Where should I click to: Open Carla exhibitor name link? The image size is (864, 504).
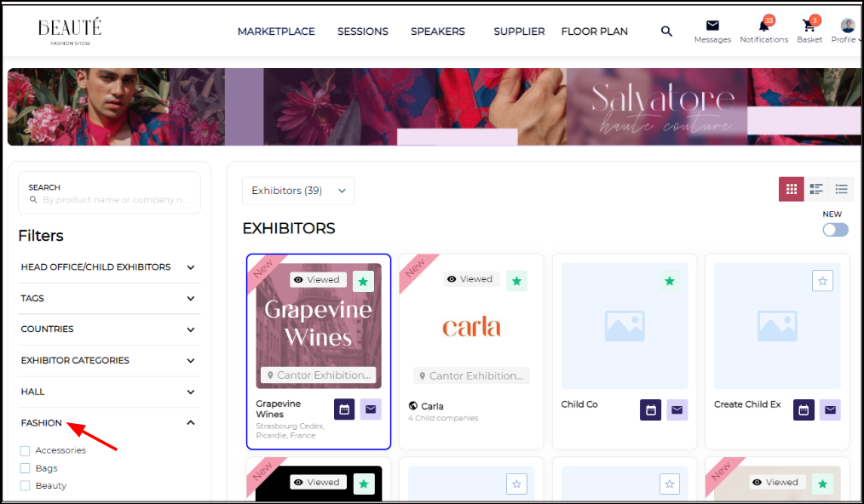[432, 406]
